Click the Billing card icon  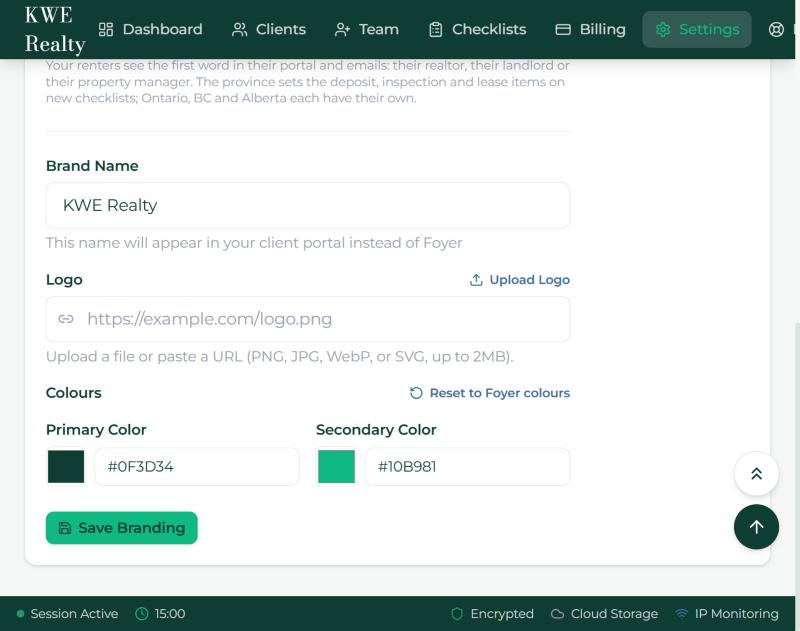[x=563, y=30]
